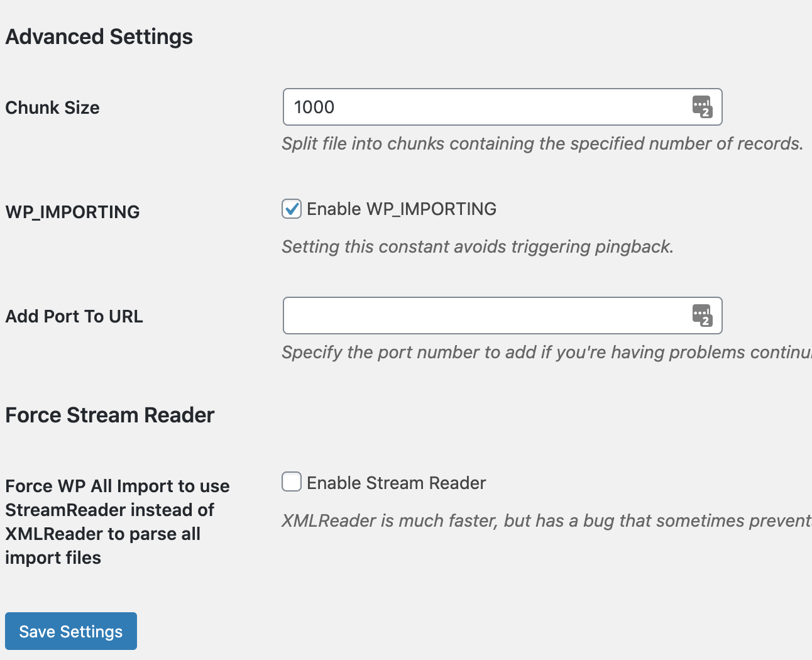Click the password manager icon in Add Port field
The image size is (812, 660).
point(701,316)
